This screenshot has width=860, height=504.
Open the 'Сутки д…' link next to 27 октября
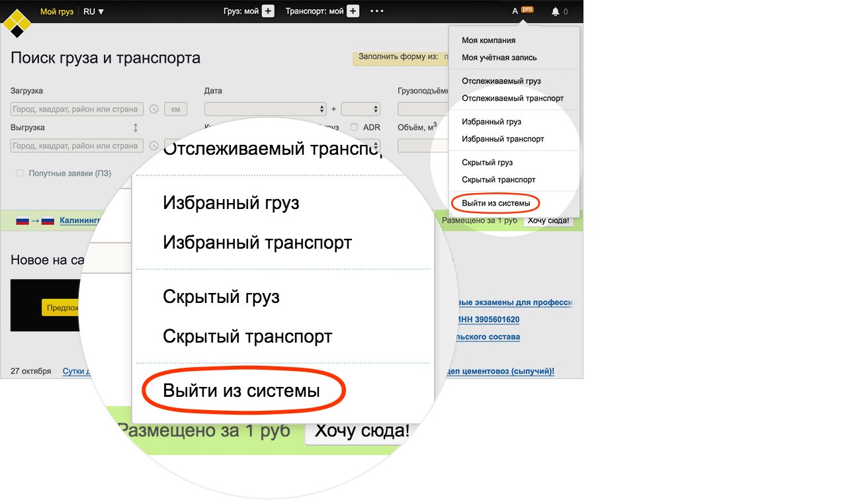point(75,371)
